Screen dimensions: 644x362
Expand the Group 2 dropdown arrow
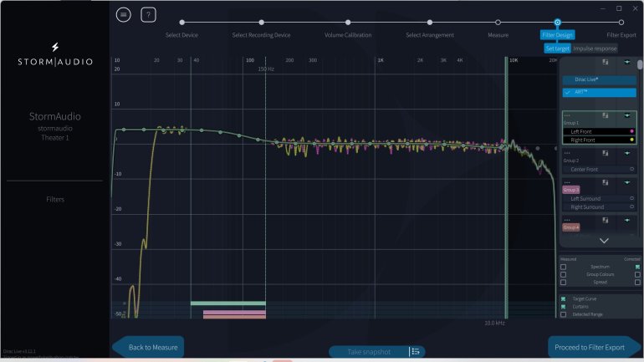pos(627,153)
